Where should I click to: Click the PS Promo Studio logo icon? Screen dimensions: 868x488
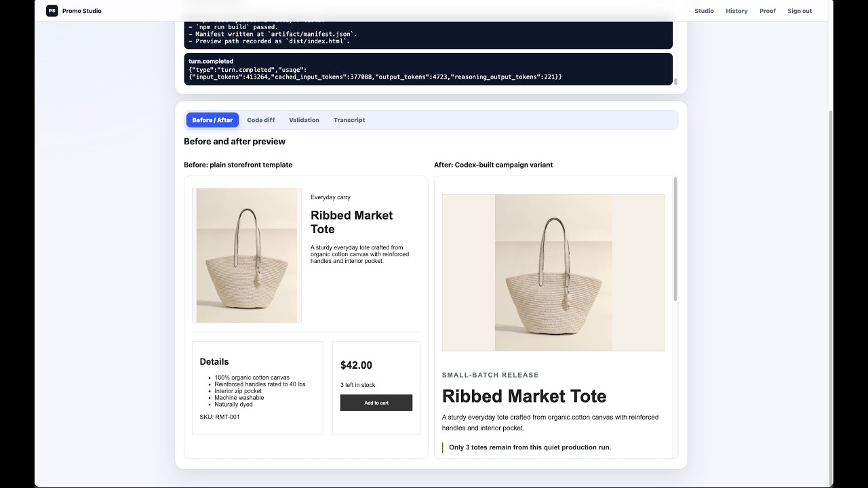(x=52, y=11)
